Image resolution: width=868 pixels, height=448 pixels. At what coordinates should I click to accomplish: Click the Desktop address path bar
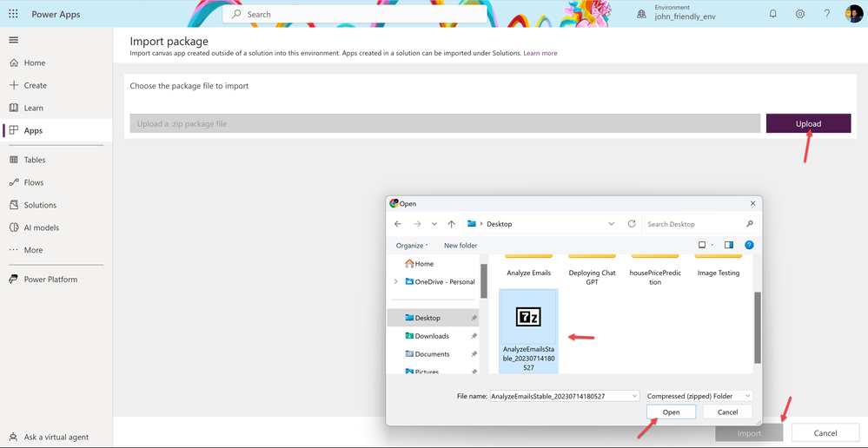[x=534, y=224]
